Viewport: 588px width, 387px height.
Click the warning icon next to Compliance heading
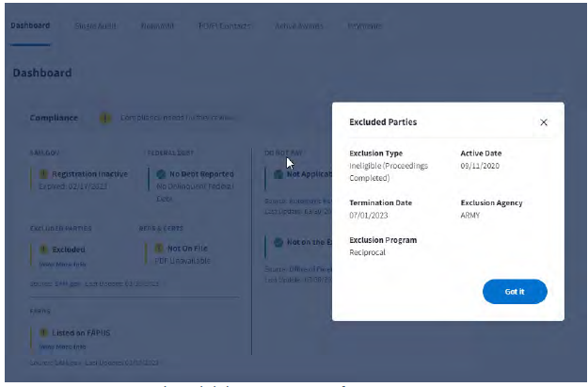(x=104, y=118)
